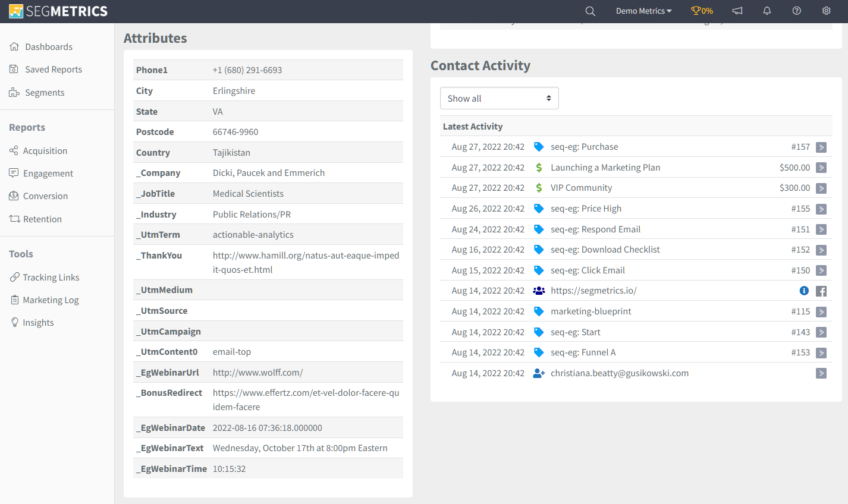Click the SegMetrics logo

(58, 11)
